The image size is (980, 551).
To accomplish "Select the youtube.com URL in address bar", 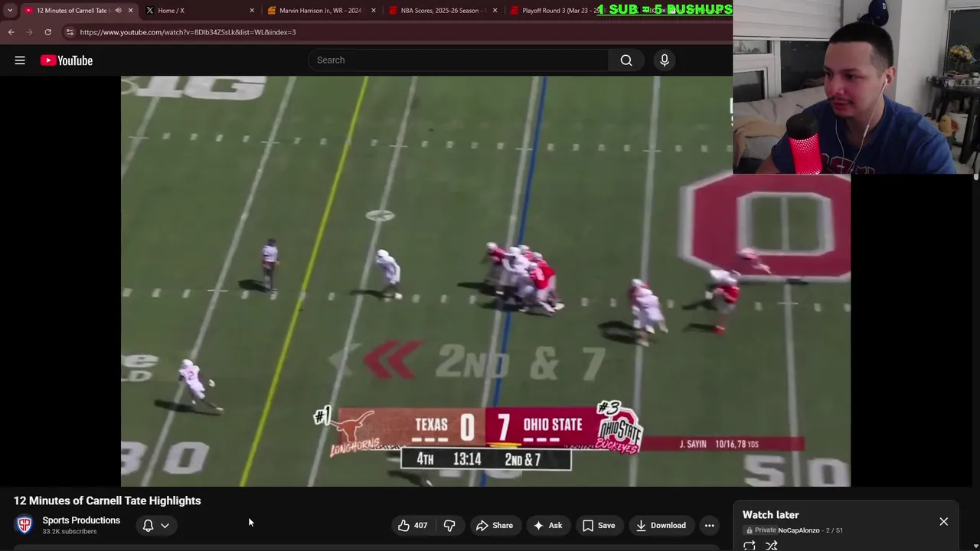I will (x=188, y=32).
